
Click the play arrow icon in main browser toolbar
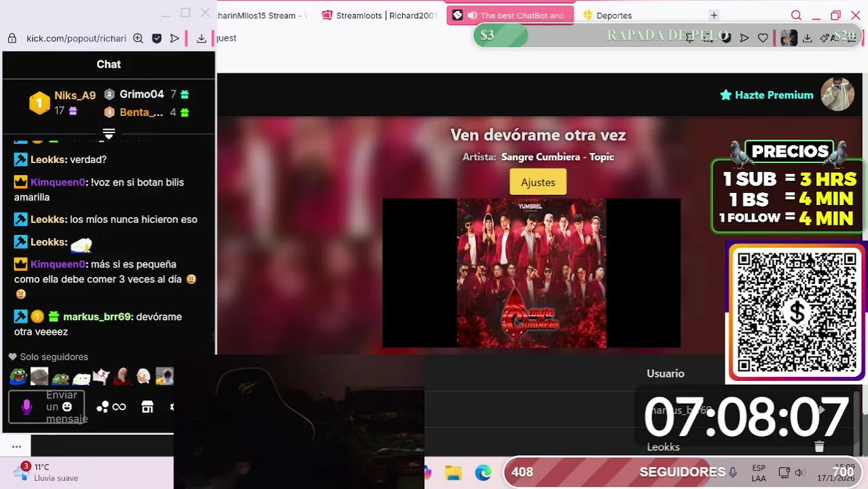pos(744,38)
